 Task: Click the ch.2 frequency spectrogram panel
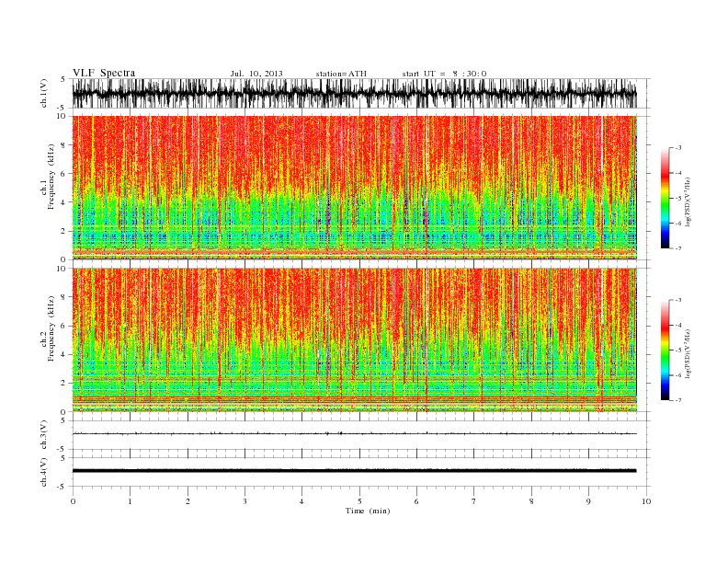coord(361,340)
